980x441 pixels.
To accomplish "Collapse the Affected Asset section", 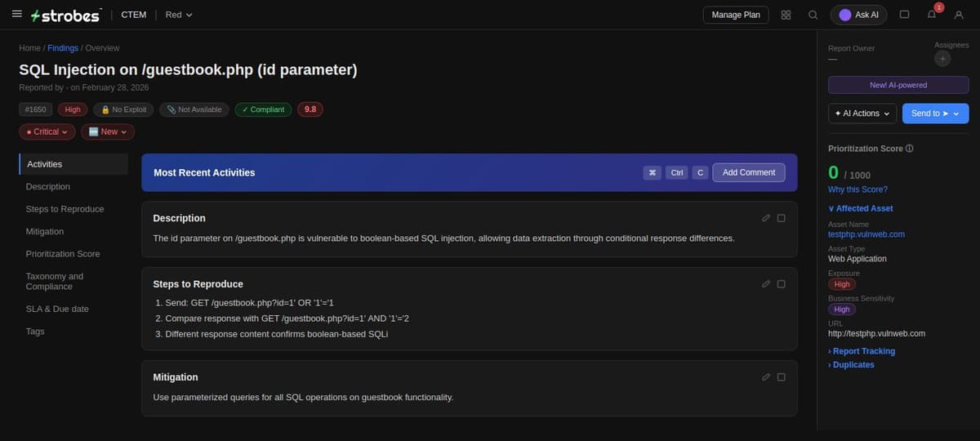I will 860,208.
